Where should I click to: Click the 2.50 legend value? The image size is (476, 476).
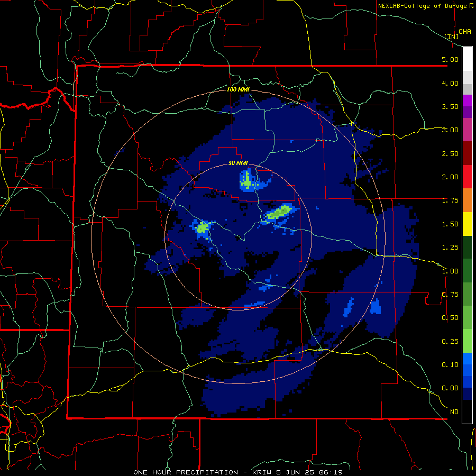click(x=450, y=153)
